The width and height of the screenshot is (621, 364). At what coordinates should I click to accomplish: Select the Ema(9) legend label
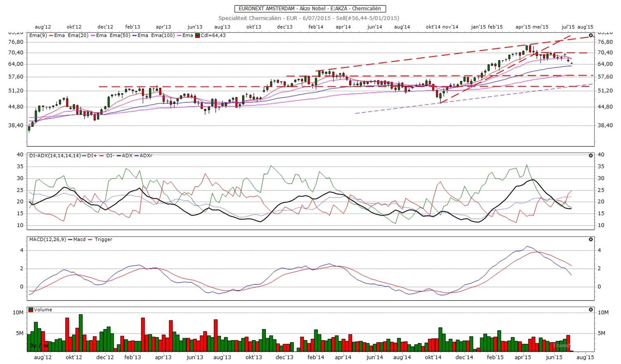[38, 35]
